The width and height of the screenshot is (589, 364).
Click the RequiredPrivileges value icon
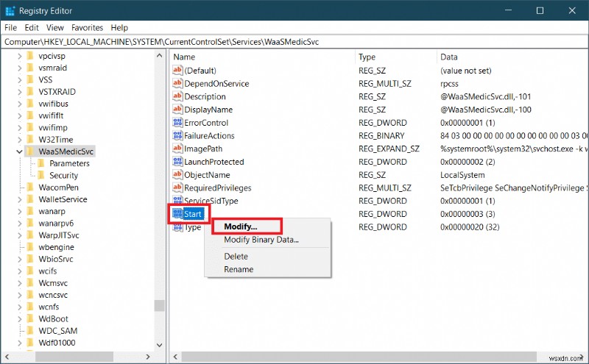[x=177, y=188]
